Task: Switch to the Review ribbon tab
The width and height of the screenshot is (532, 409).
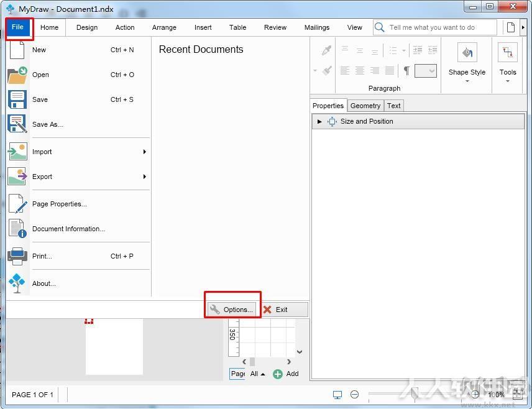Action: [x=275, y=27]
